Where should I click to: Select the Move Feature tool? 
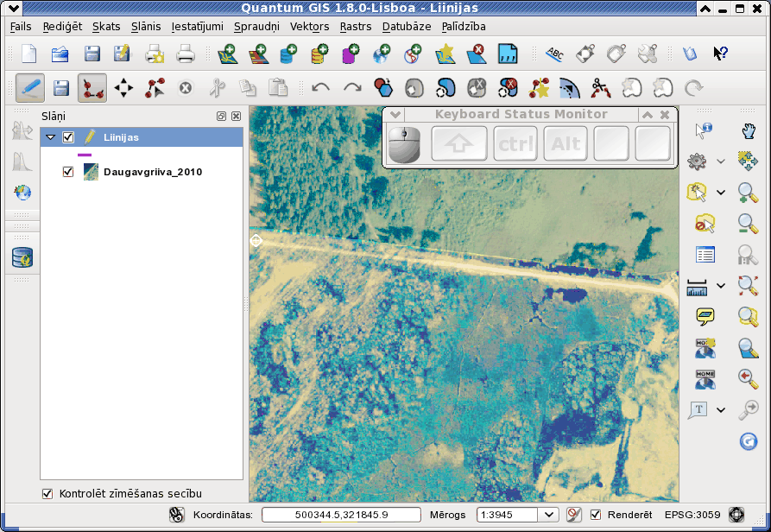(x=123, y=88)
